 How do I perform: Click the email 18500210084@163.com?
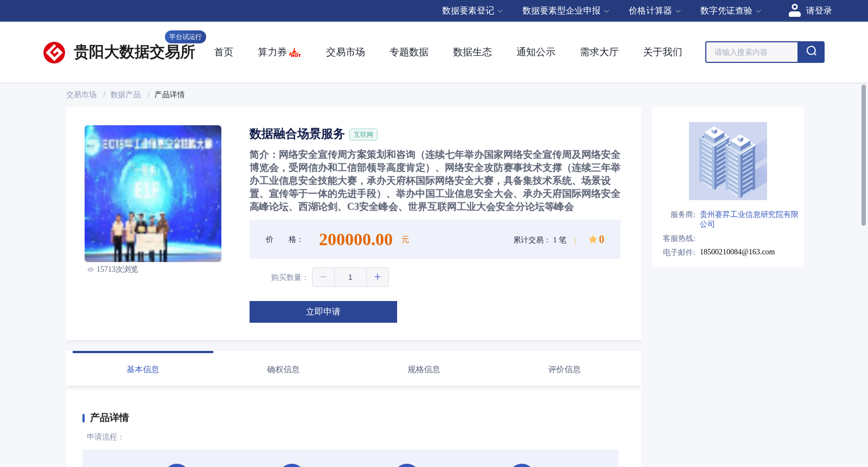tap(737, 252)
